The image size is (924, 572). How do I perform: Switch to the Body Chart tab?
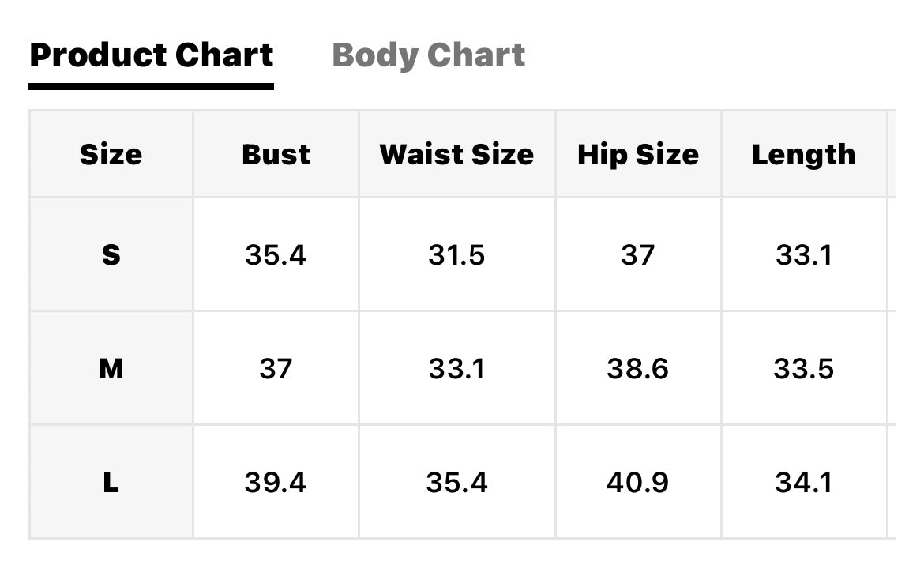428,56
